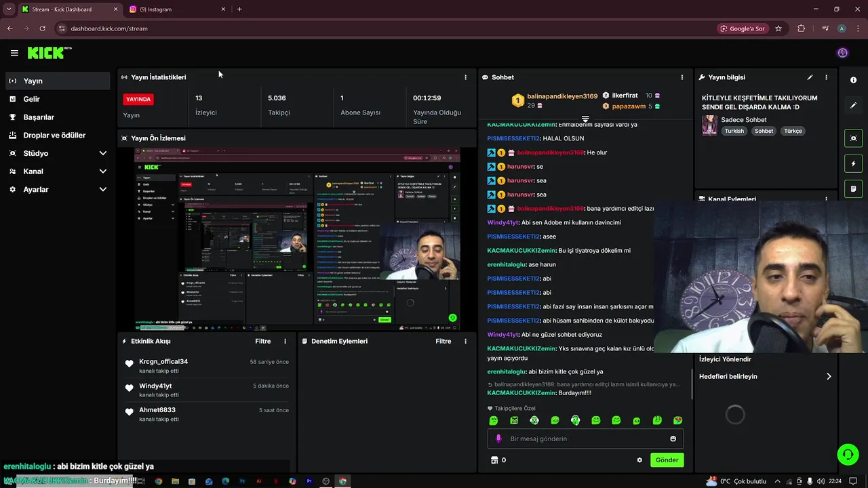Open Sohbet panel three-dot menu
This screenshot has width=868, height=488.
[x=682, y=77]
